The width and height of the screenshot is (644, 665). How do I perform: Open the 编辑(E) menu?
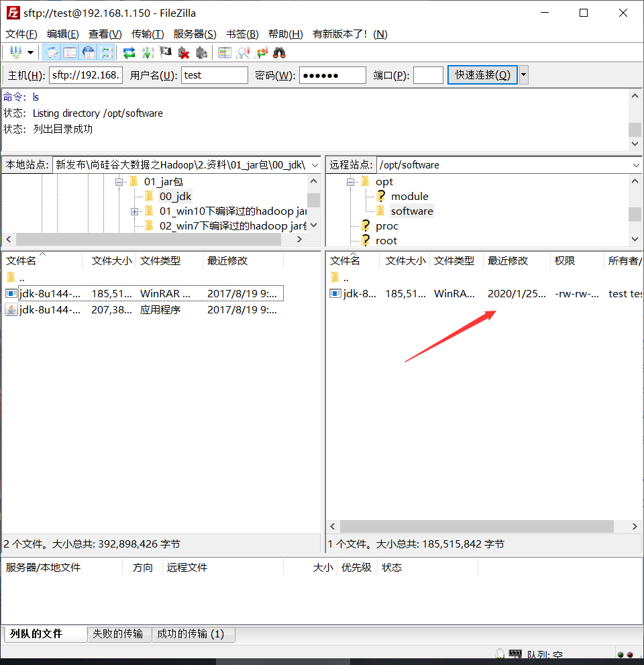coord(63,34)
